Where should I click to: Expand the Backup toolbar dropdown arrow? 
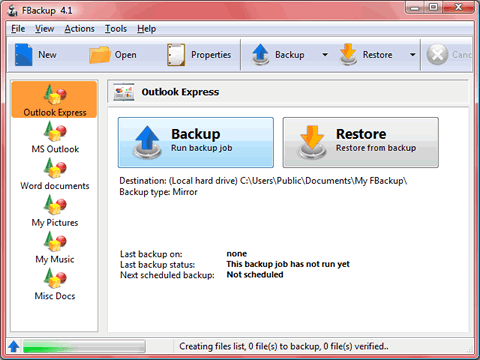pyautogui.click(x=325, y=55)
